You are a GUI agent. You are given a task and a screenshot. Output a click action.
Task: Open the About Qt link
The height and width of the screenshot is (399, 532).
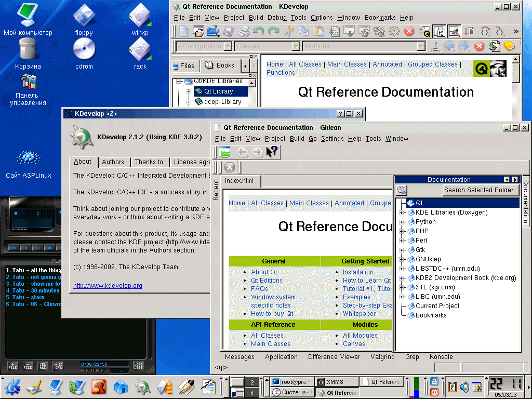pos(264,272)
